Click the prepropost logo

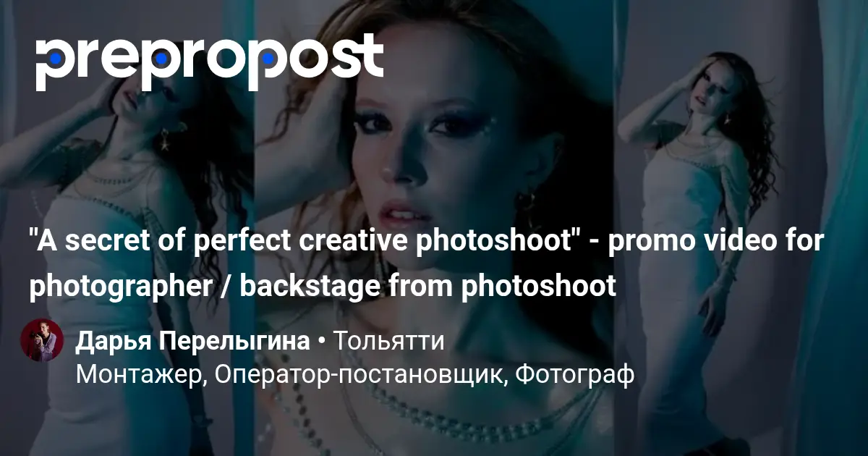pyautogui.click(x=210, y=61)
